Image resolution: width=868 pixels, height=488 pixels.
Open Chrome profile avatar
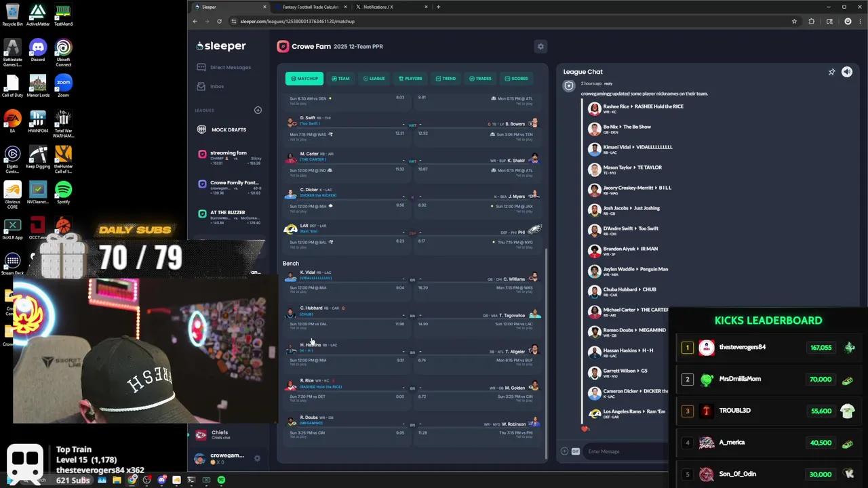click(848, 21)
